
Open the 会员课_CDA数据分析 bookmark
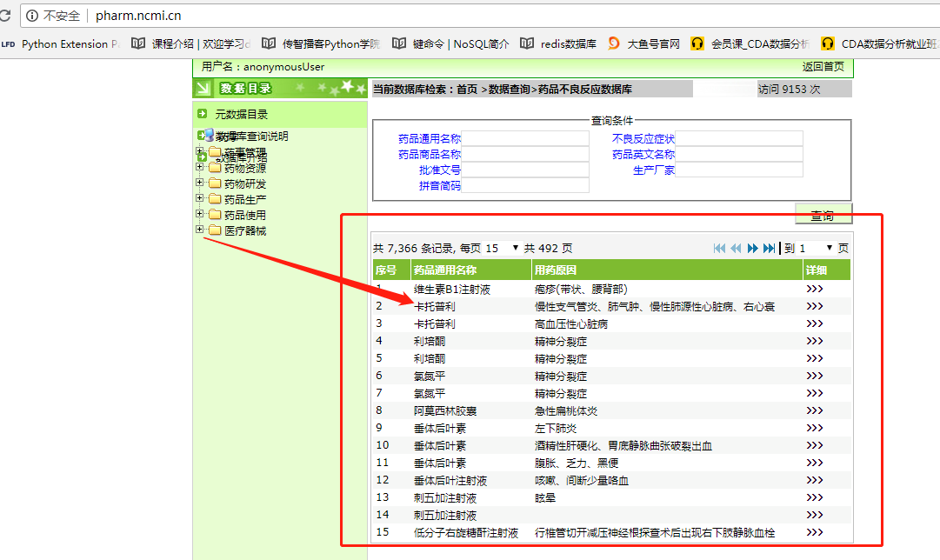[750, 43]
